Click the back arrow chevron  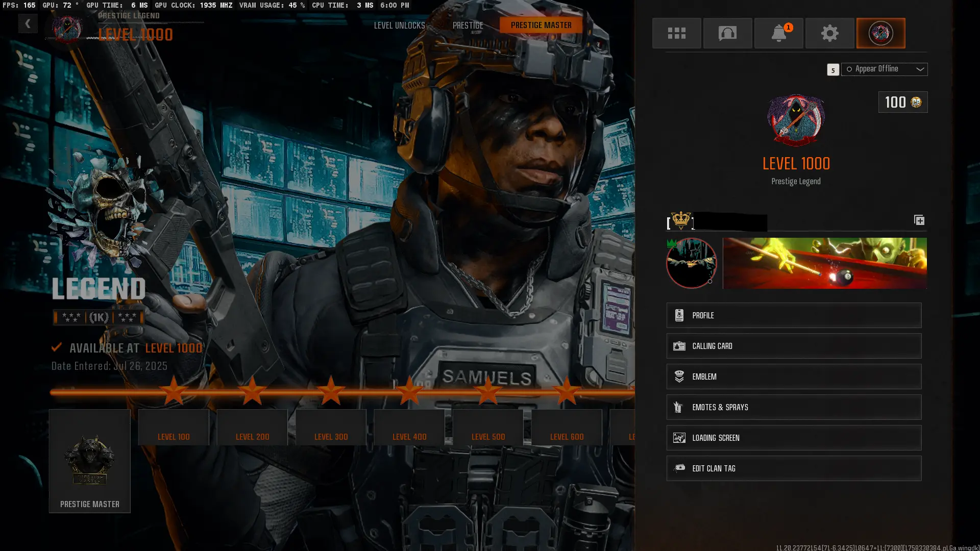[28, 23]
